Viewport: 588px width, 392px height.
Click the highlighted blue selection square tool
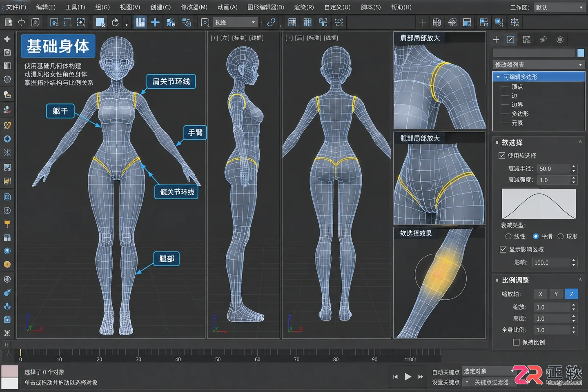click(x=100, y=22)
